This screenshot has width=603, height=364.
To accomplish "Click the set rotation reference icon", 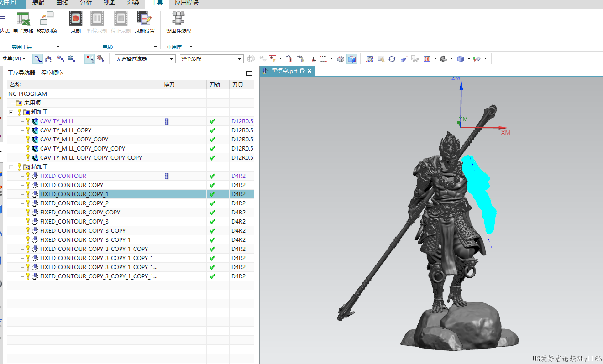I will tap(404, 59).
